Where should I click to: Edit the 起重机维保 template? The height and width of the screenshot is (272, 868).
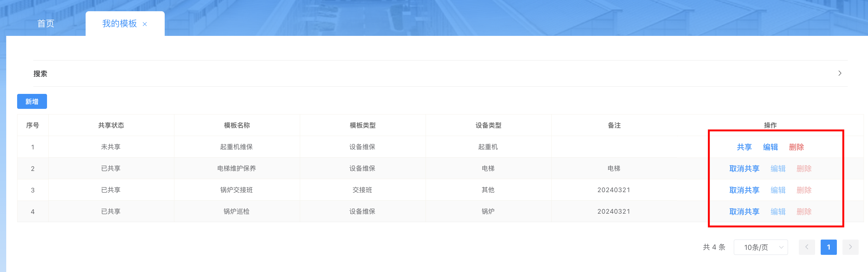(x=770, y=147)
